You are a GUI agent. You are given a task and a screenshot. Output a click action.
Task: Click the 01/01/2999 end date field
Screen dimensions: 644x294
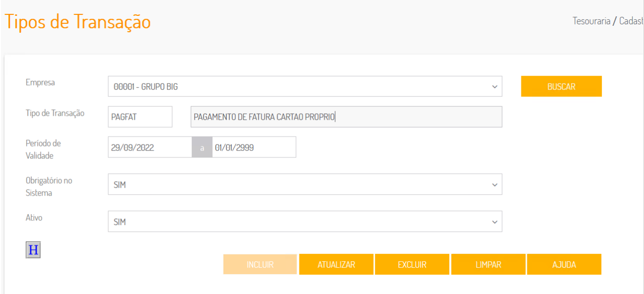[254, 147]
